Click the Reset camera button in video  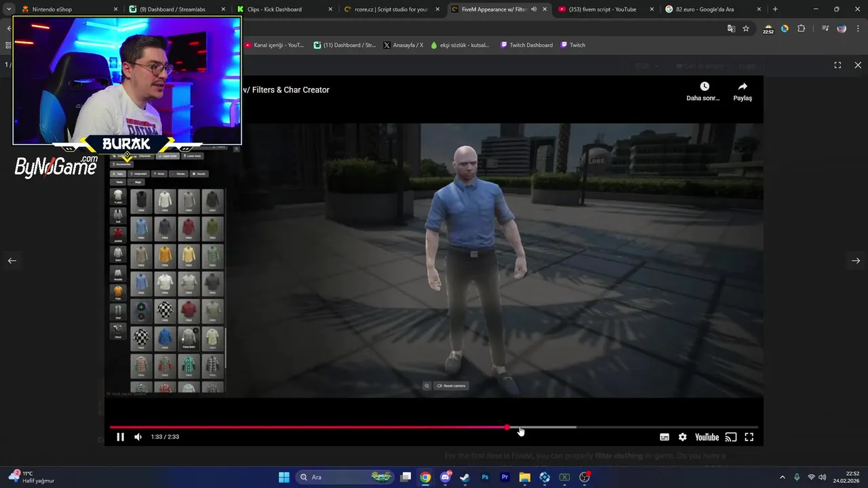[451, 386]
